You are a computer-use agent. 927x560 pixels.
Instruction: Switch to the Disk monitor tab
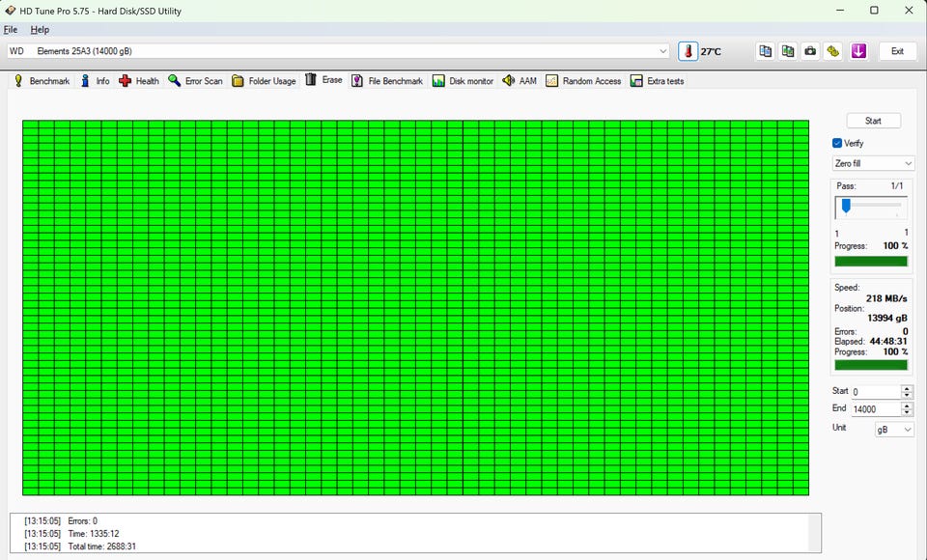tap(463, 81)
